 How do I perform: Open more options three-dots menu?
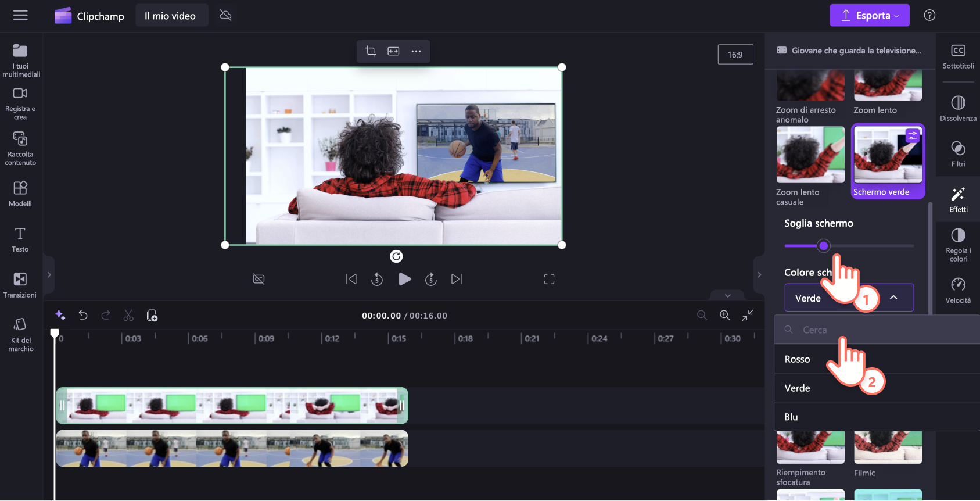click(416, 51)
